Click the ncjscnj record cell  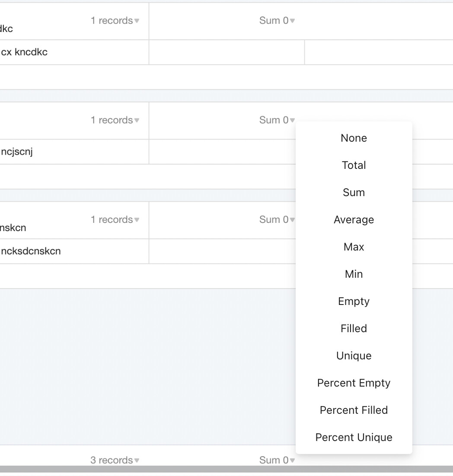pos(16,152)
